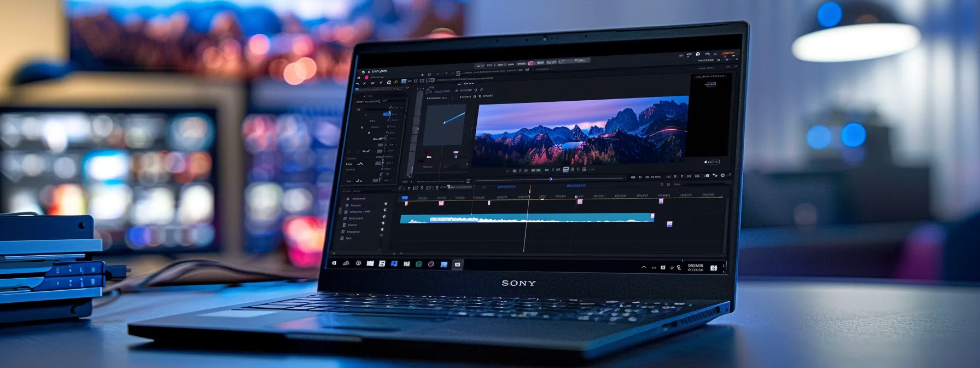Open the notification center icon beside the clock
Viewport: 980px width, 368px height.
point(713,268)
